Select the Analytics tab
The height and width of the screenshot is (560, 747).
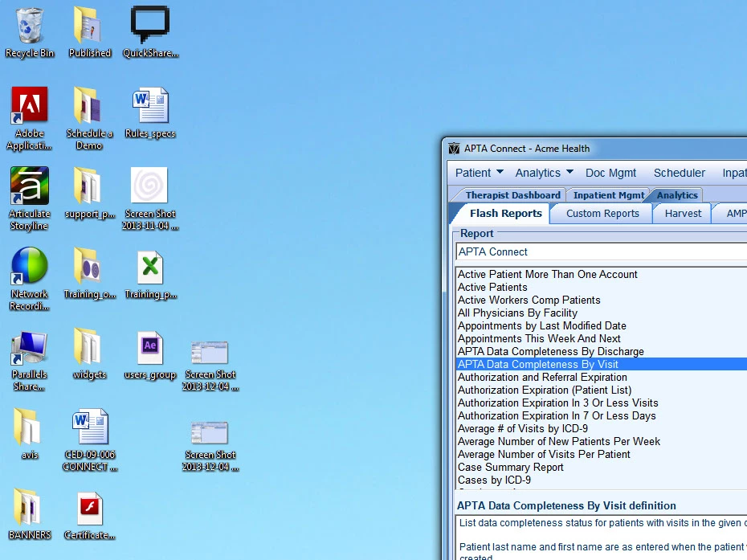[x=676, y=195]
